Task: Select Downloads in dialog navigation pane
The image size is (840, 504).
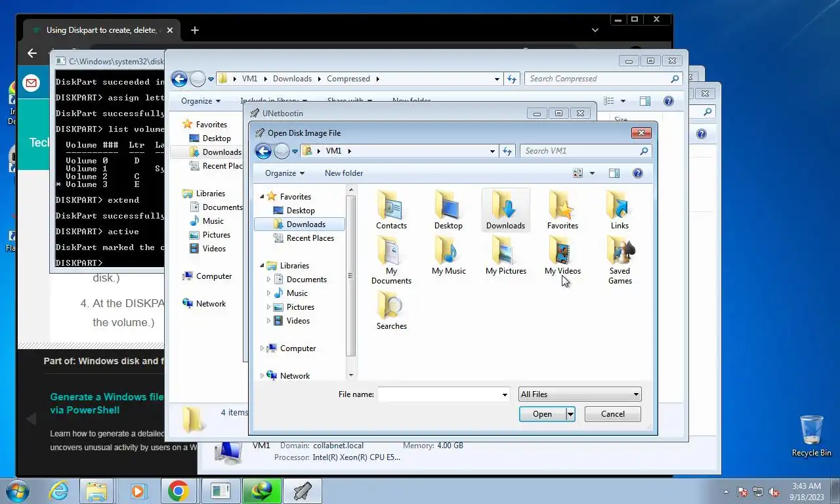Action: [x=299, y=224]
